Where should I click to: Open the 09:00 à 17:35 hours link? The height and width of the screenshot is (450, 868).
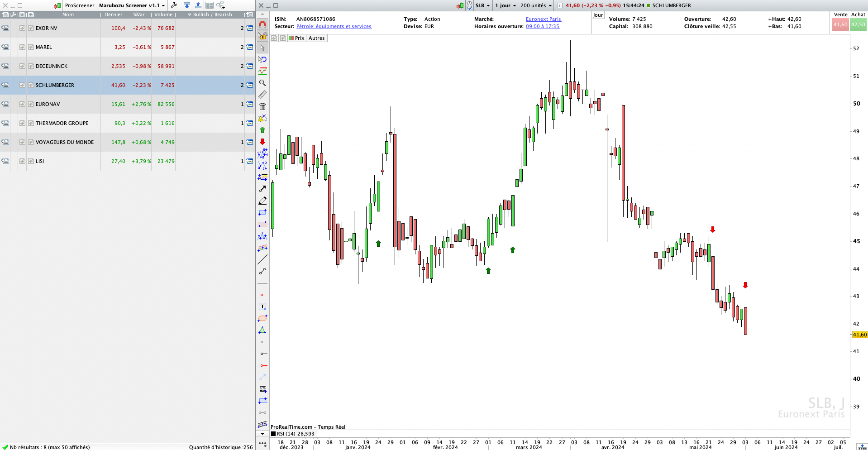coord(542,26)
